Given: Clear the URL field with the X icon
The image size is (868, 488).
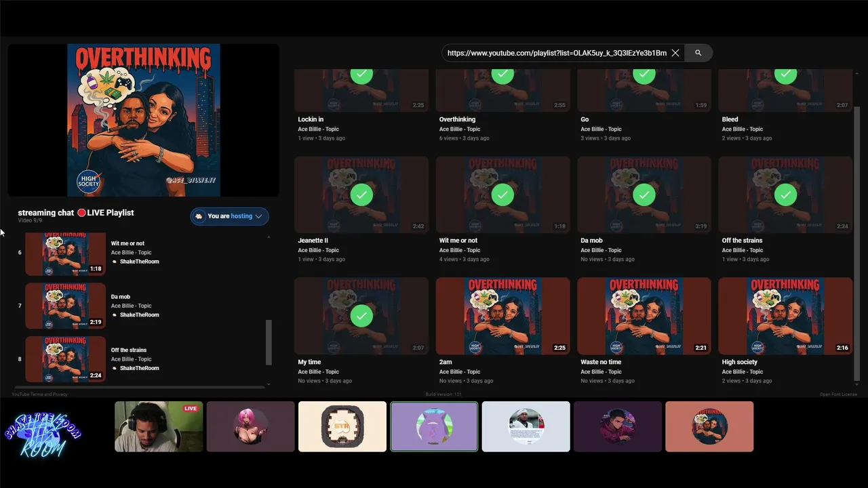Looking at the screenshot, I should [675, 53].
